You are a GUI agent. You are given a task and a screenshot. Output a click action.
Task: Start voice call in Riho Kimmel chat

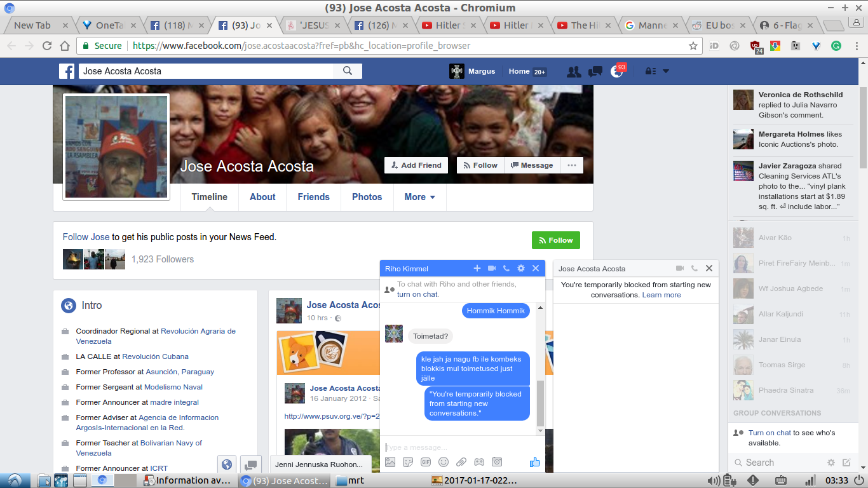coord(506,269)
